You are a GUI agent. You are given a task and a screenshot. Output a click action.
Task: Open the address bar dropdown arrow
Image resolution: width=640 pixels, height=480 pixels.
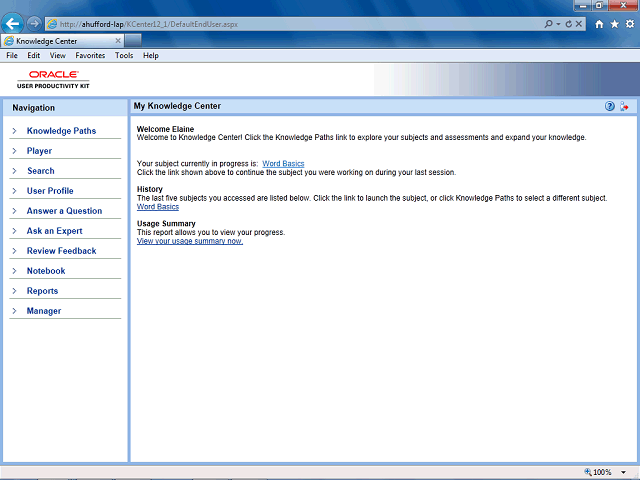click(558, 24)
